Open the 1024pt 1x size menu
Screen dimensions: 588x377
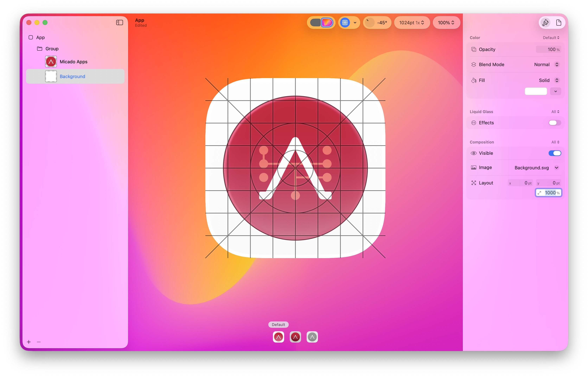[x=411, y=23]
